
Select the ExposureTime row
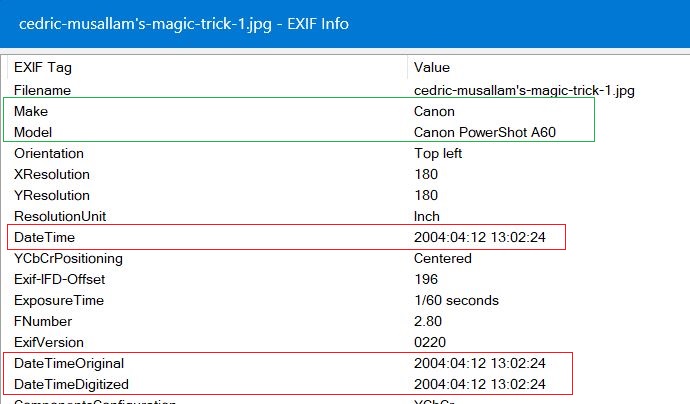point(348,301)
